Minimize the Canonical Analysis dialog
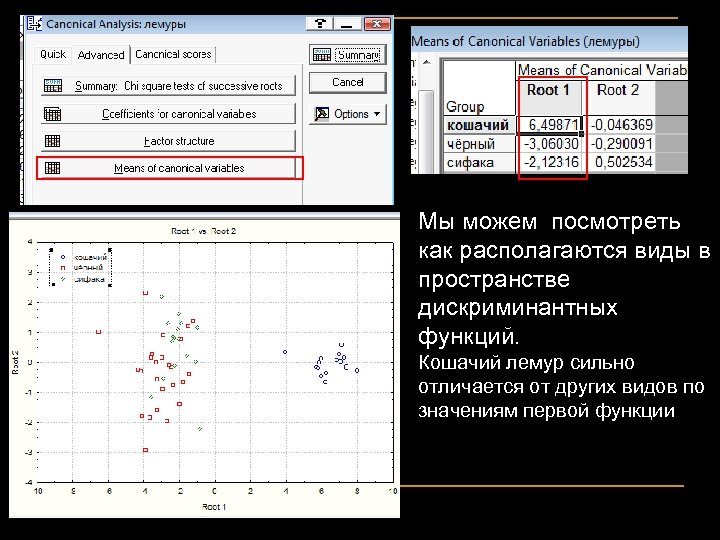Image resolution: width=720 pixels, height=540 pixels. (347, 24)
